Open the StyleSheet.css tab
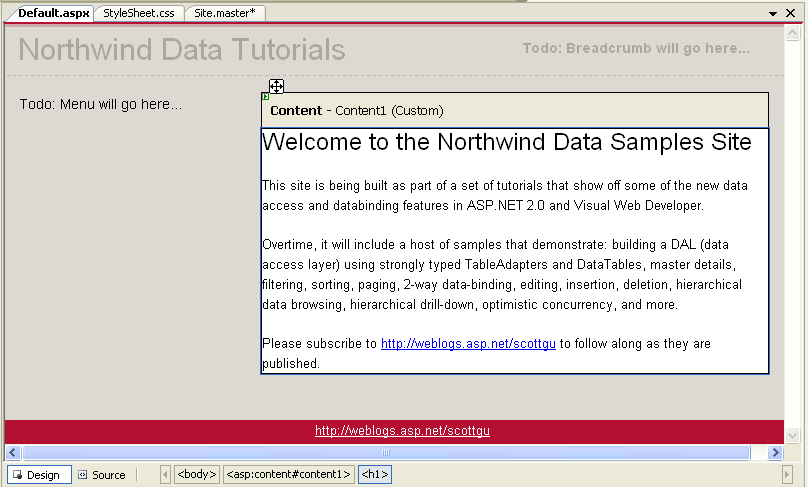Screen dimensions: 808x487 click(139, 13)
